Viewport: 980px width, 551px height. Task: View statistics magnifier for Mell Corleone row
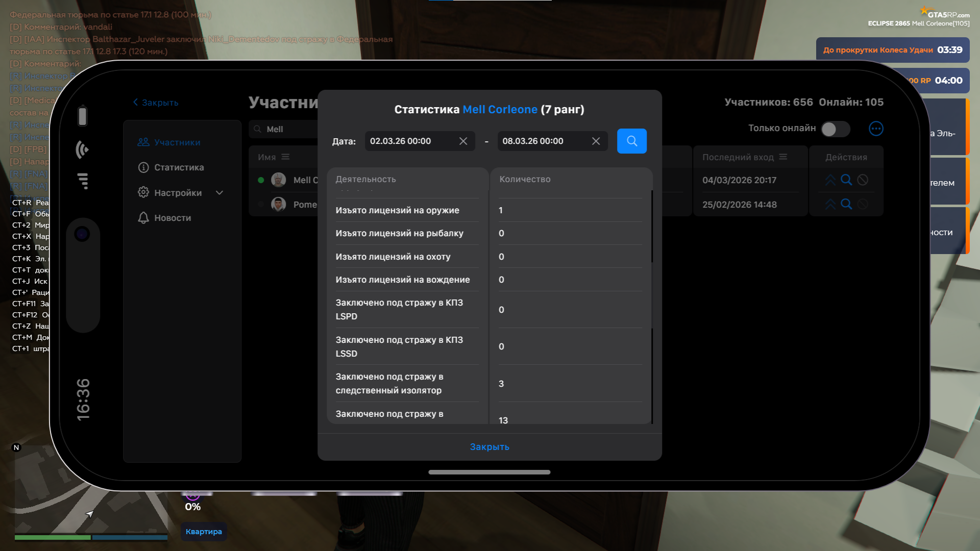(x=846, y=180)
